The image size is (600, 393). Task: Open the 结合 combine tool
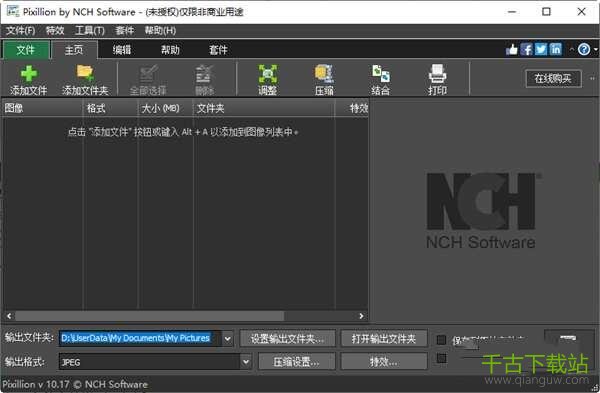[380, 73]
